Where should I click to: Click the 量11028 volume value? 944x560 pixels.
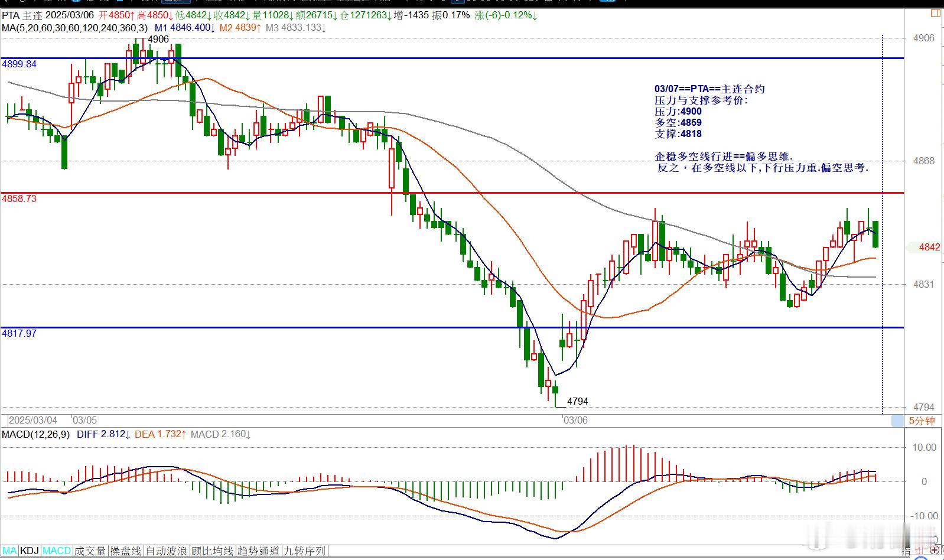point(272,15)
